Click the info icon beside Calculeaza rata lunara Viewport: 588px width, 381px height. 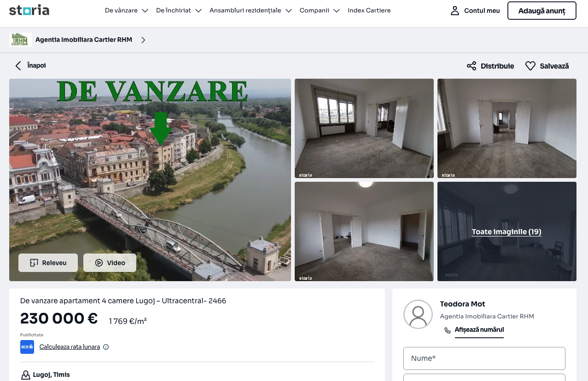click(106, 347)
